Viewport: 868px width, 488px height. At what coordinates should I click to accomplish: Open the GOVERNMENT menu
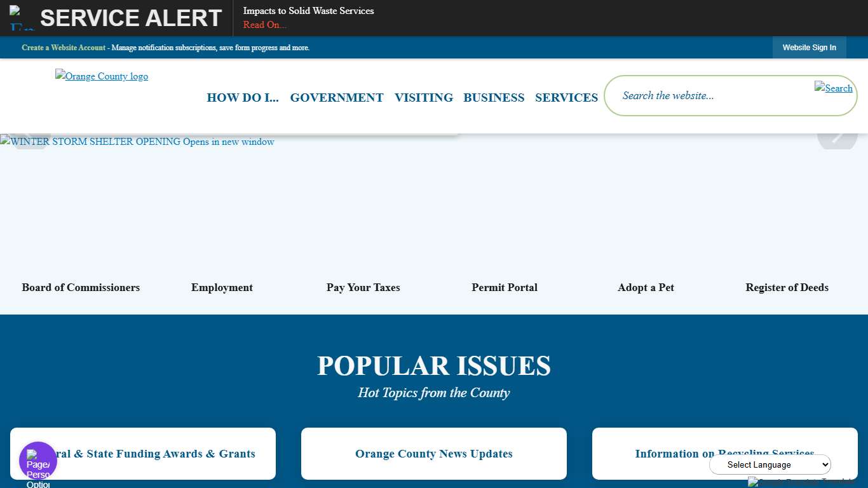336,97
